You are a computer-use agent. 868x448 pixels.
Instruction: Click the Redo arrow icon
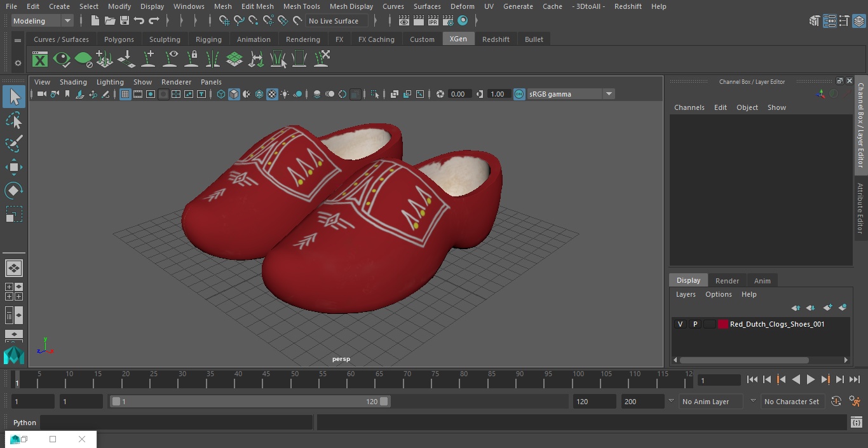[x=154, y=21]
